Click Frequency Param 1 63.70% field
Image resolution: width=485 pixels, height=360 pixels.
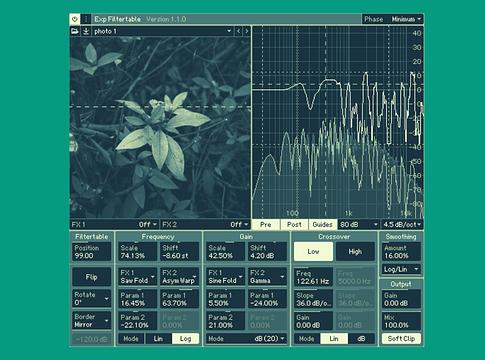point(180,299)
